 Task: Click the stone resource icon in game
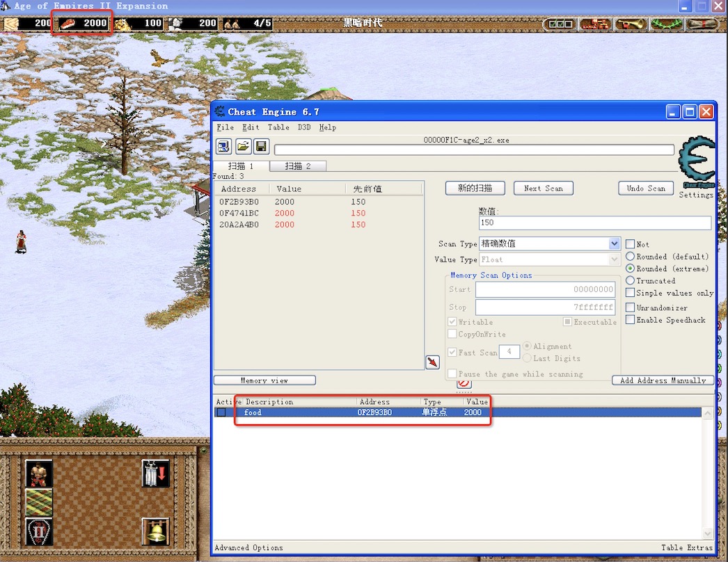pyautogui.click(x=176, y=24)
